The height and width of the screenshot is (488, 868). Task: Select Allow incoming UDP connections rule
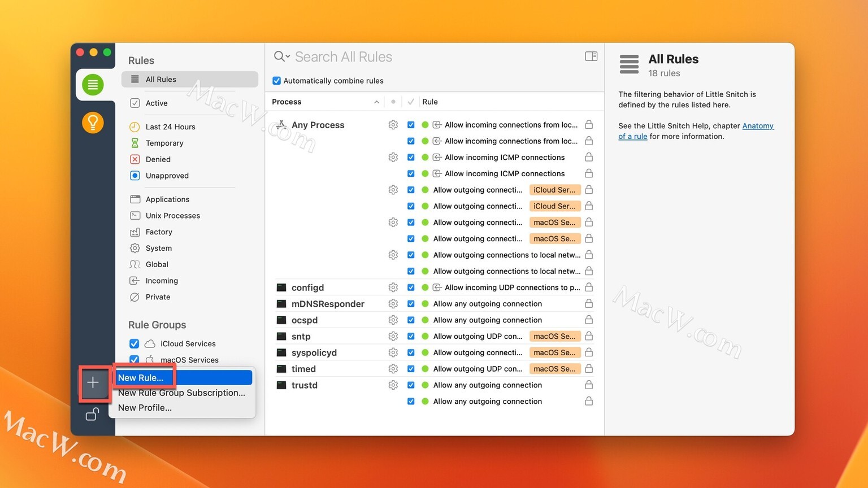(x=513, y=287)
